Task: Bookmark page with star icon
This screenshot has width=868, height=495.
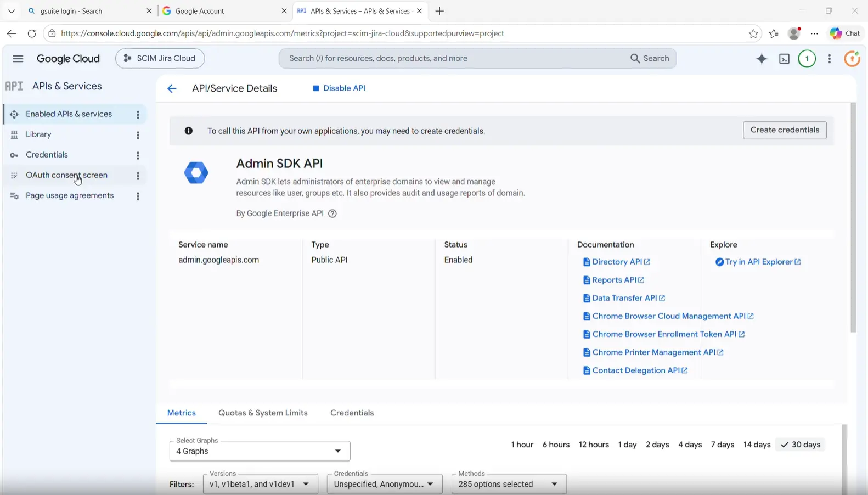Action: click(753, 33)
